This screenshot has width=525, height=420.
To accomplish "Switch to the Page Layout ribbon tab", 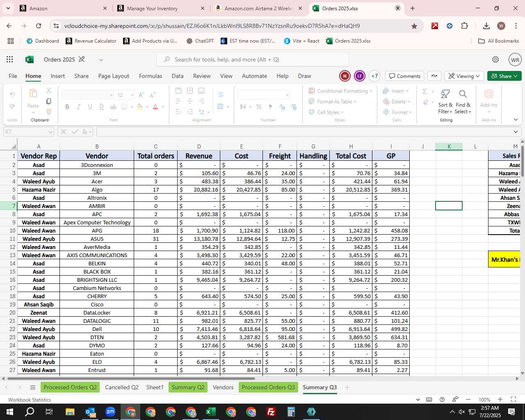I will click(114, 76).
